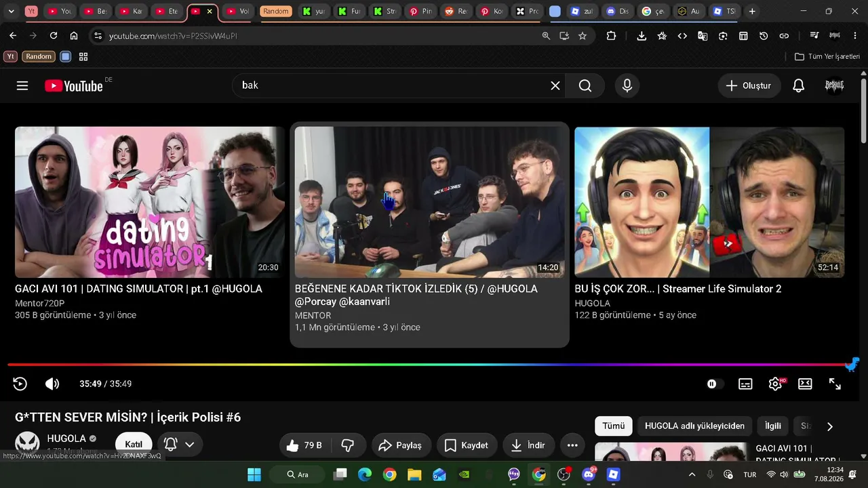Download the video with İndir
Image resolution: width=868 pixels, height=488 pixels.
click(x=528, y=445)
